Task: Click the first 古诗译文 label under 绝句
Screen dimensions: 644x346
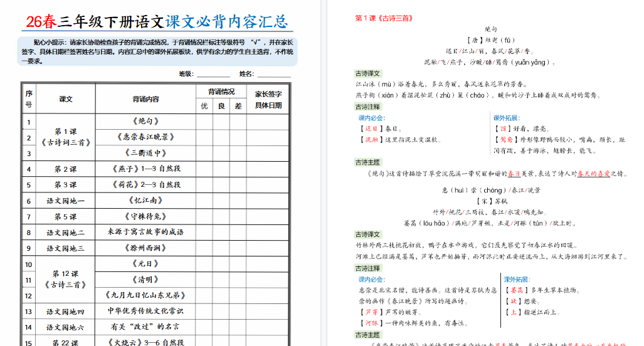Action: tap(367, 73)
